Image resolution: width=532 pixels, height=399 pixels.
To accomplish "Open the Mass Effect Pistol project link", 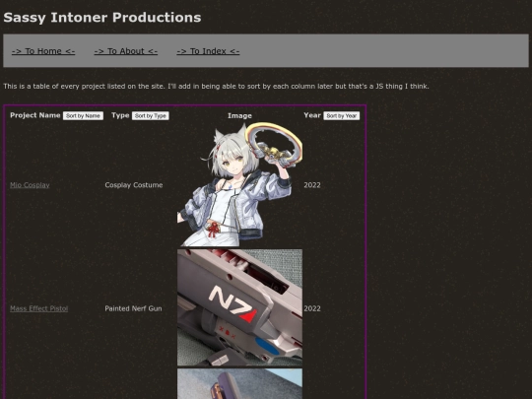I will (x=39, y=308).
